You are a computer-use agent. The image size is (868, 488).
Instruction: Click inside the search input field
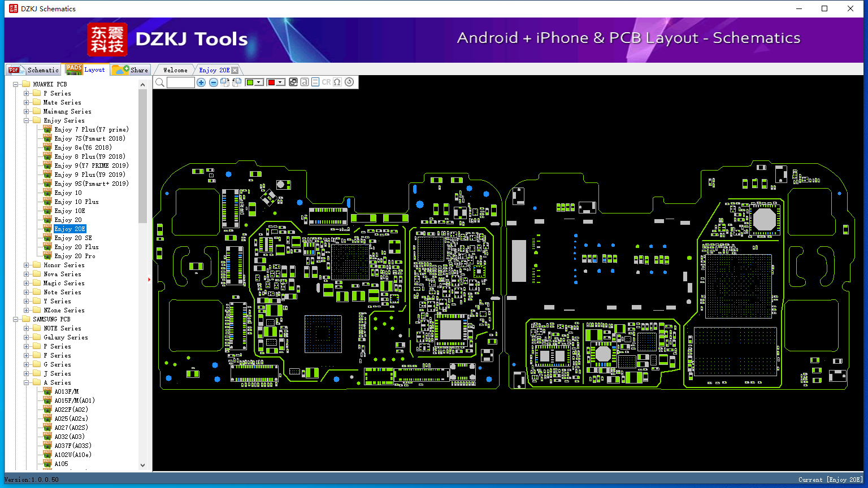181,82
